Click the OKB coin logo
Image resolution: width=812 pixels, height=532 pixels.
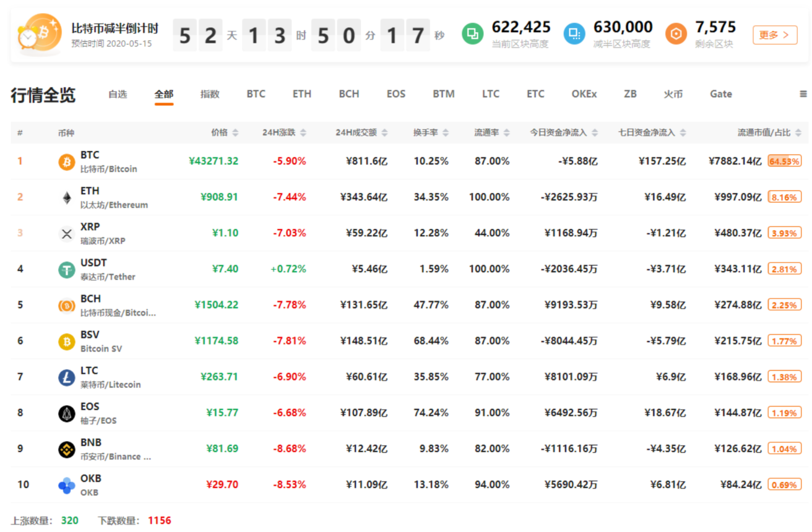(x=66, y=485)
